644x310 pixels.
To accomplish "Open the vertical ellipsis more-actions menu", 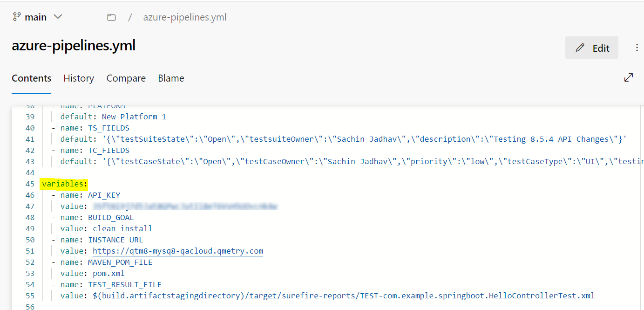I will pos(637,48).
